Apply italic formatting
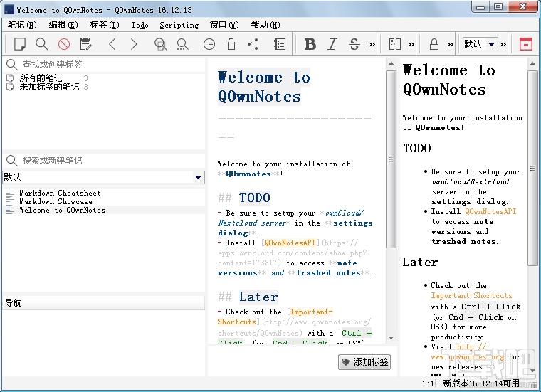 pos(332,44)
